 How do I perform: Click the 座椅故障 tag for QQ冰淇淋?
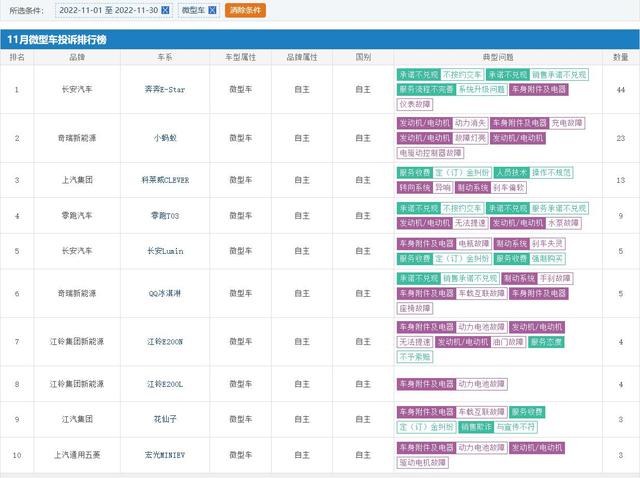point(415,309)
